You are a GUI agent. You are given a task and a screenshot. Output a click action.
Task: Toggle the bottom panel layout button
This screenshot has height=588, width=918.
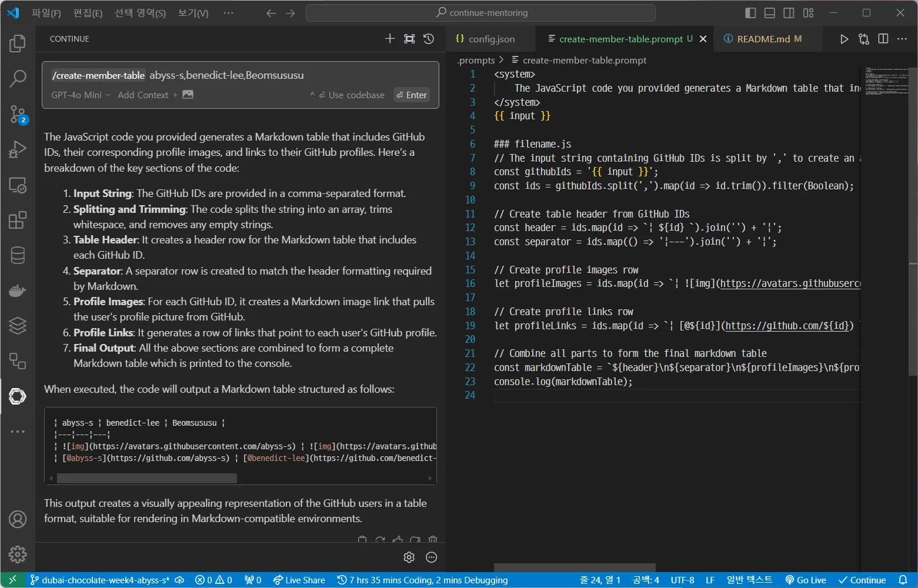pyautogui.click(x=770, y=13)
